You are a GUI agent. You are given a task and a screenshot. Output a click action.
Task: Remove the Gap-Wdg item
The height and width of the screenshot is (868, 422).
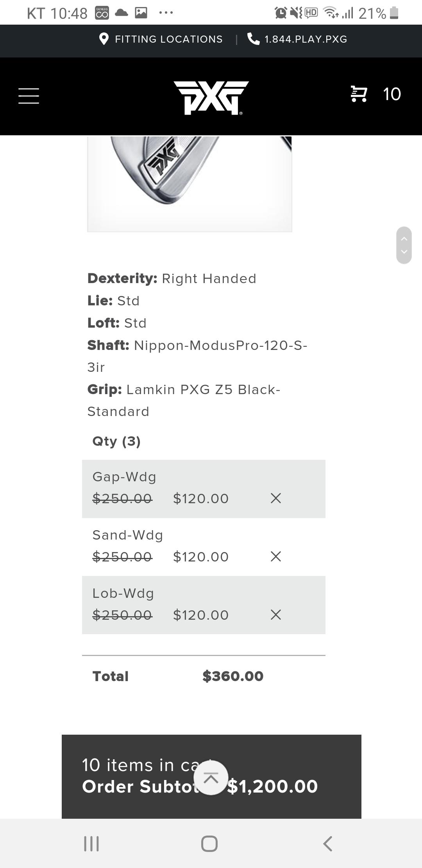(x=276, y=498)
